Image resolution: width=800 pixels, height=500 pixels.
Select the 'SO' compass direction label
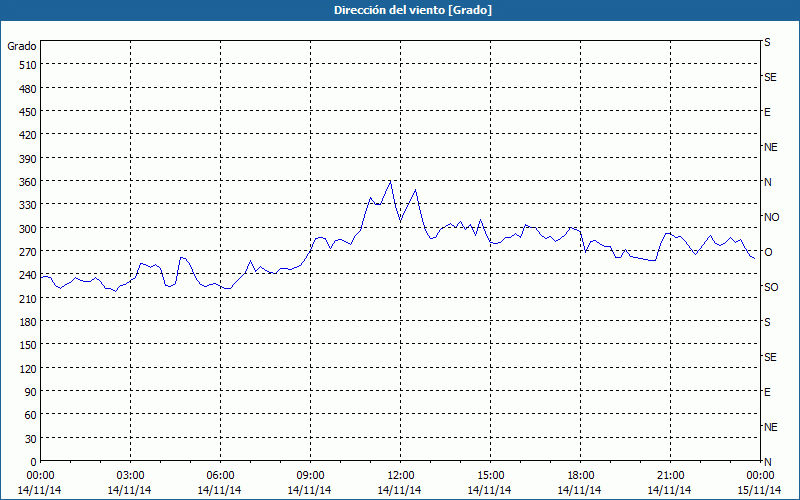click(x=771, y=287)
